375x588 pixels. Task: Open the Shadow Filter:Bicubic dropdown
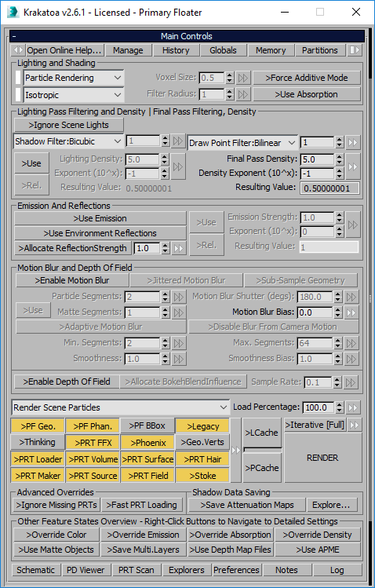tap(68, 141)
